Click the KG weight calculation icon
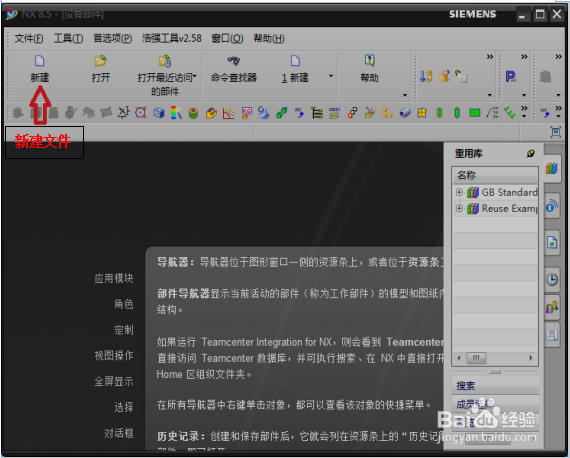 tap(246, 113)
